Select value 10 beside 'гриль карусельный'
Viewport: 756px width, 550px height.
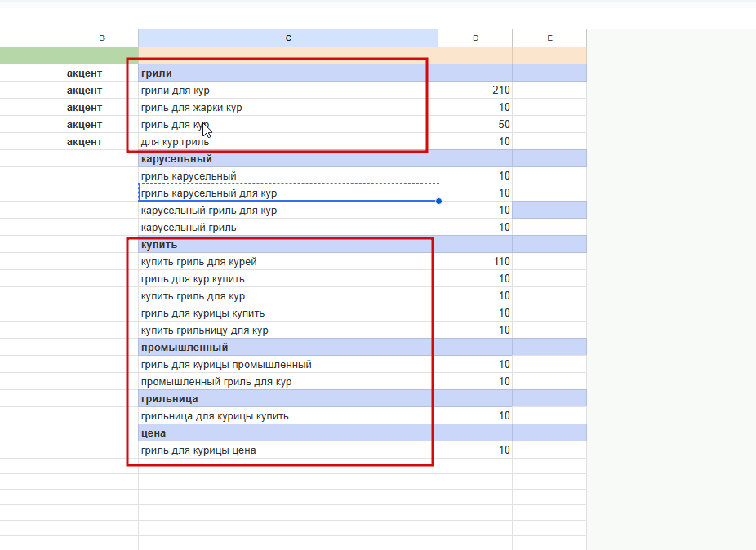click(475, 176)
